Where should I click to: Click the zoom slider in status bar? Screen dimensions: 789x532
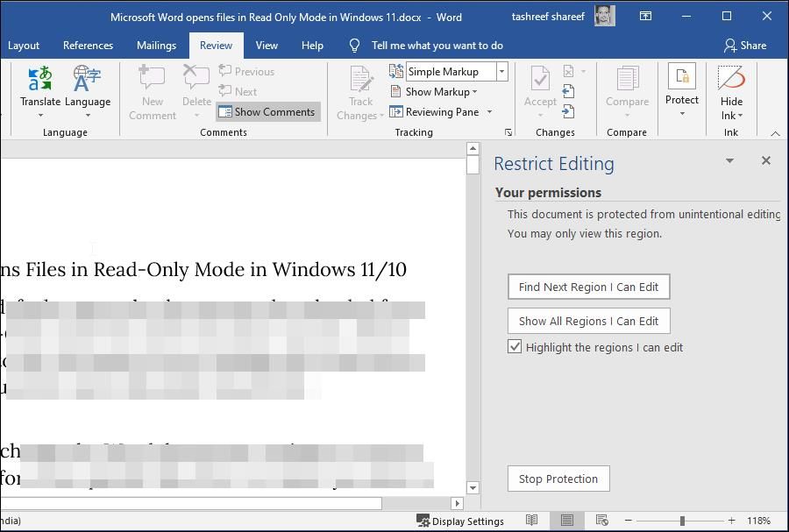click(x=681, y=521)
